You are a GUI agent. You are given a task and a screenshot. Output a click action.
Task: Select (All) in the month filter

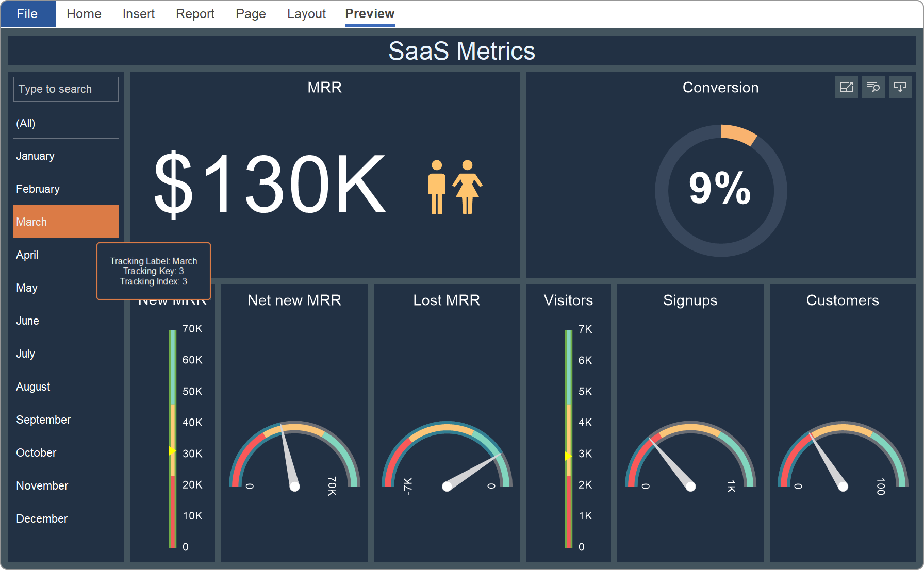point(26,124)
